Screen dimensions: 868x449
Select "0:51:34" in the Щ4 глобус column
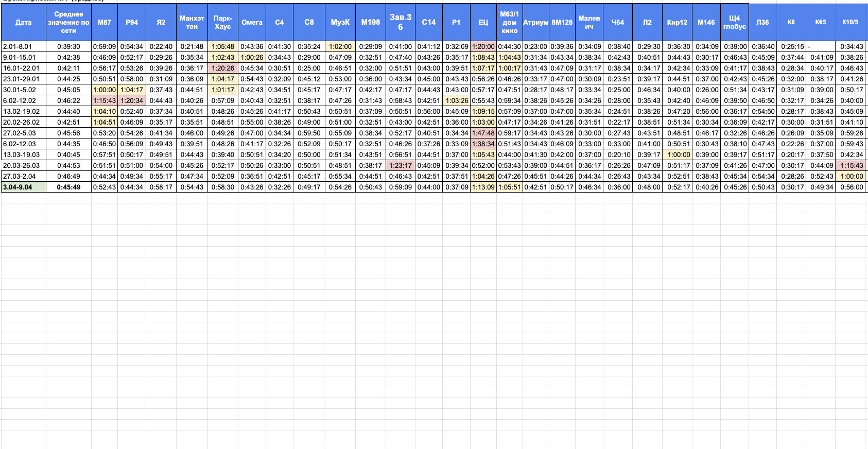735,90
